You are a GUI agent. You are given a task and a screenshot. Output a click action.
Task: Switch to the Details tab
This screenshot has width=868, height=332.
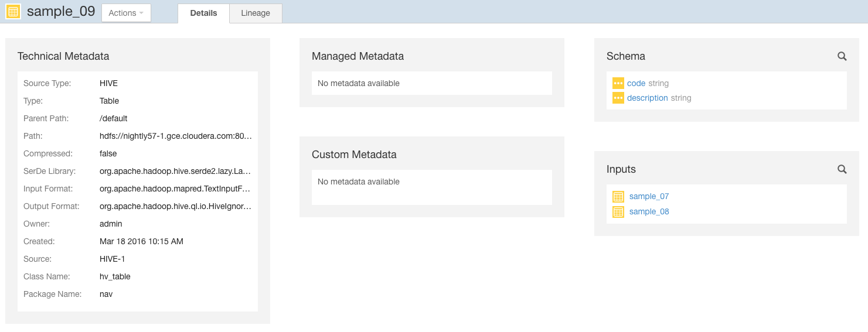(203, 13)
